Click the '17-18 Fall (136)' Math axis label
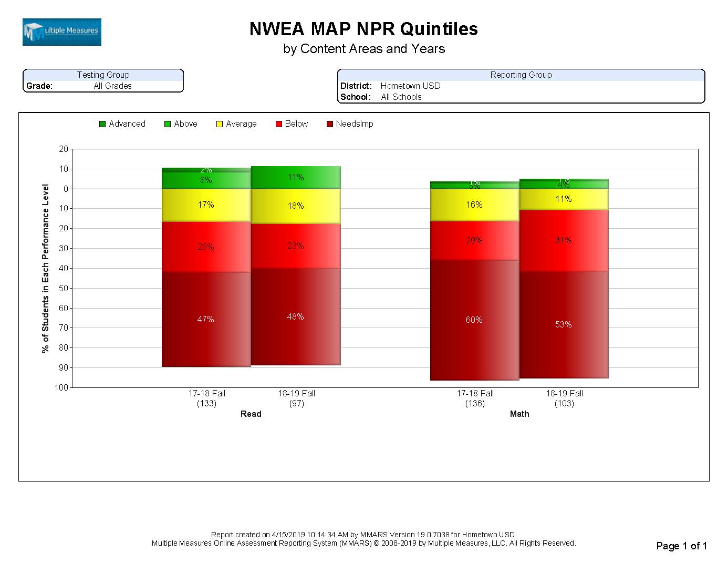728x563 pixels. 475,398
